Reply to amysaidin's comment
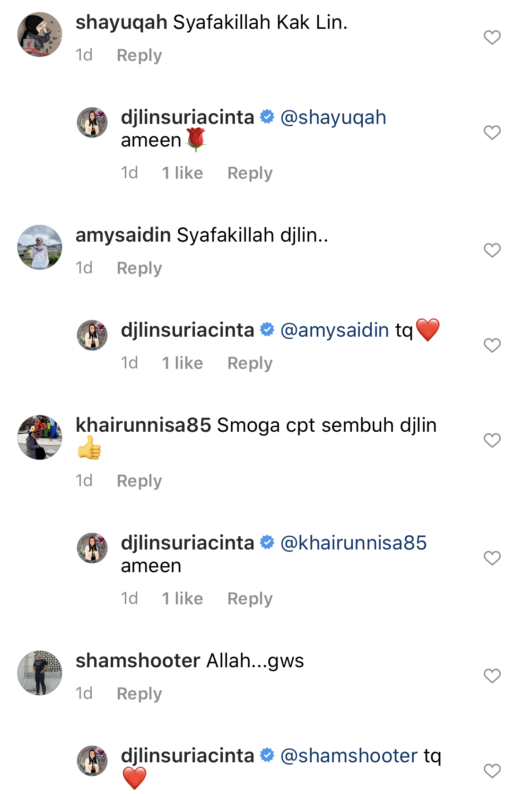 [139, 268]
